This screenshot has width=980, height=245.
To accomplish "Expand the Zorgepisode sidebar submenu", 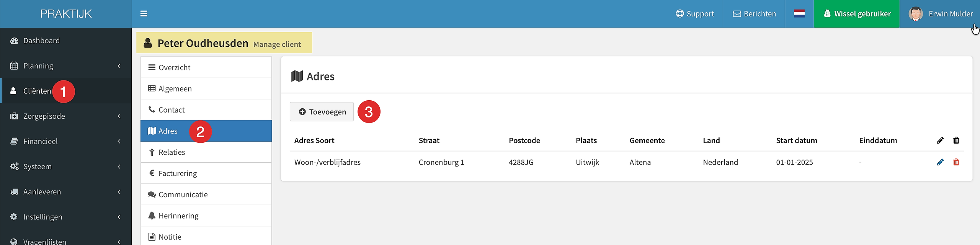I will pyautogui.click(x=66, y=116).
